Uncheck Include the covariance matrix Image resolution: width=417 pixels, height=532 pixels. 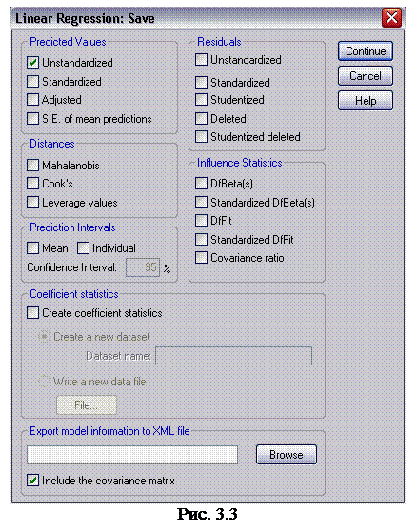33,481
